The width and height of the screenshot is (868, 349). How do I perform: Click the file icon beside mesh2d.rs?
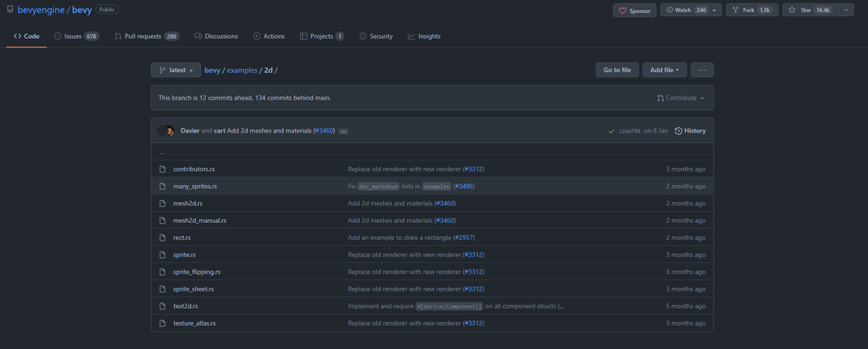tap(163, 203)
